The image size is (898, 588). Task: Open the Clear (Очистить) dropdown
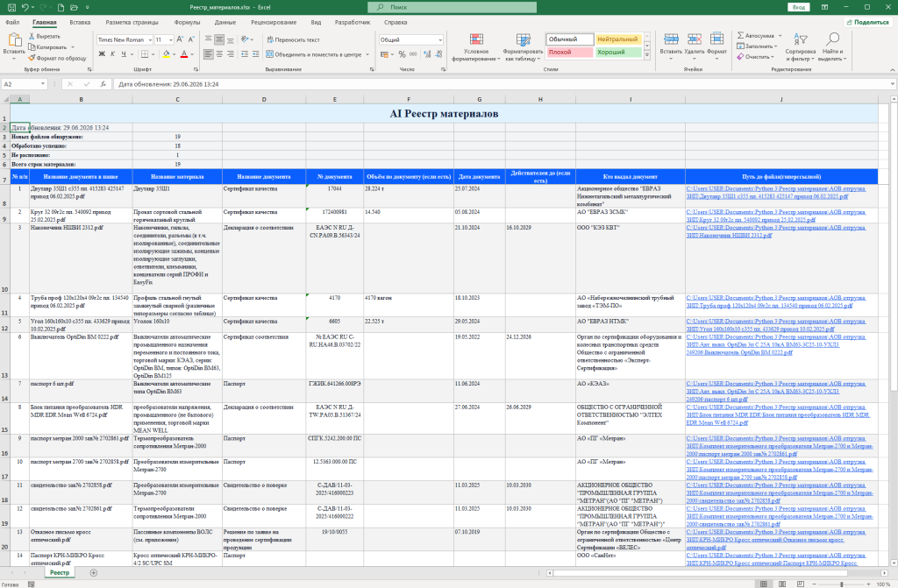click(x=755, y=57)
